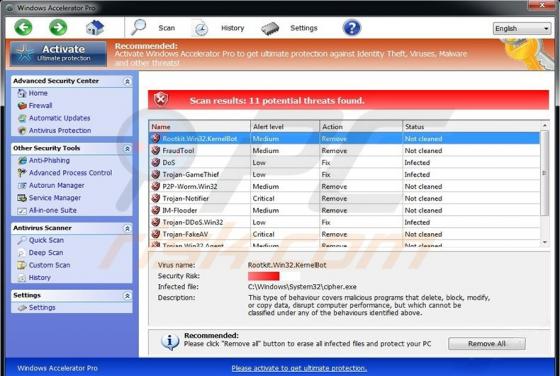Collapse the Antivirus Scanner panel
560x376 pixels.
pos(127,229)
